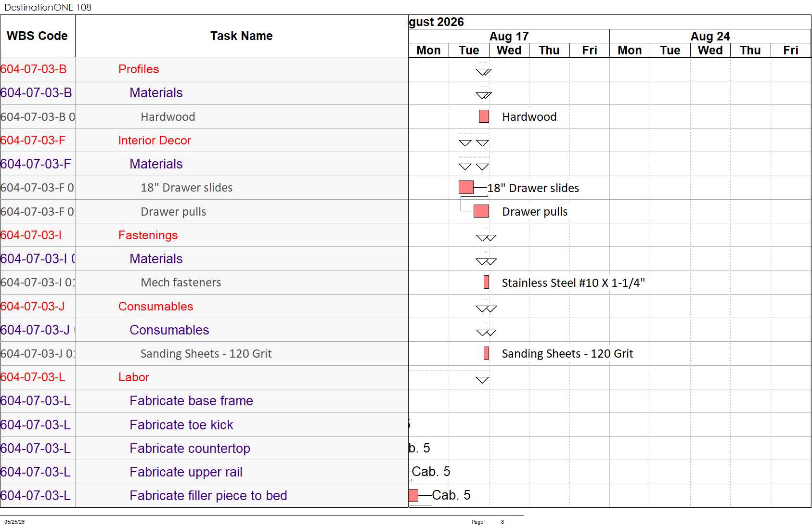Select Fabricate filler piece to bed task
This screenshot has height=528, width=812.
(208, 496)
